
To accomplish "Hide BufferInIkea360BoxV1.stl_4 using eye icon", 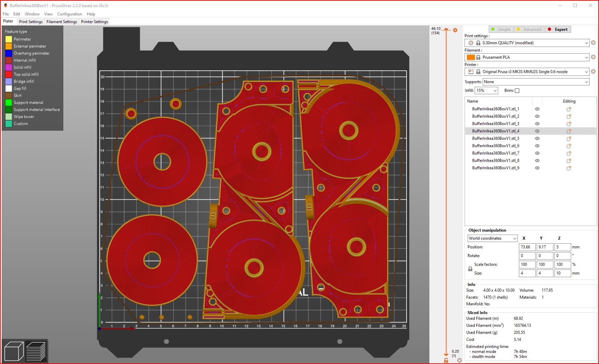I will click(537, 131).
